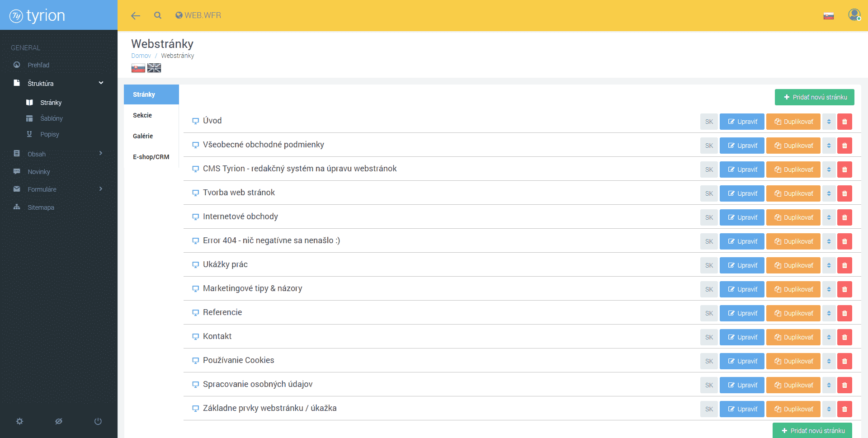Click the reorder arrows for Internetové obchody
This screenshot has width=868, height=438.
pyautogui.click(x=829, y=217)
